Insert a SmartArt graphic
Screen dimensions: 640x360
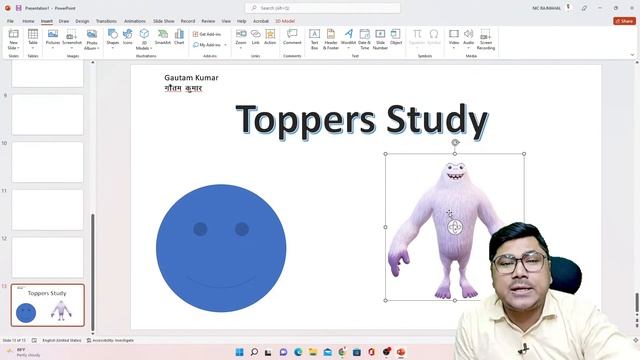pyautogui.click(x=162, y=37)
